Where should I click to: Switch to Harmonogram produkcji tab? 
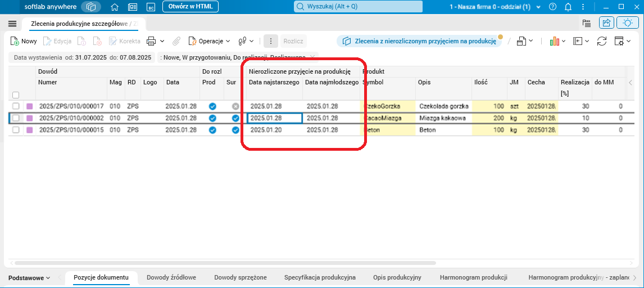click(x=474, y=277)
